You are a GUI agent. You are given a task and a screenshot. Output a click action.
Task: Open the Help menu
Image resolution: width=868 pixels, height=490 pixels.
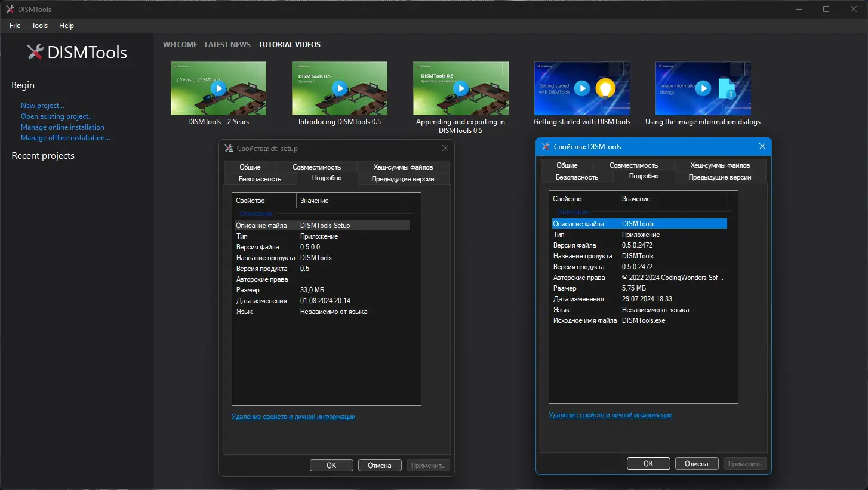66,26
